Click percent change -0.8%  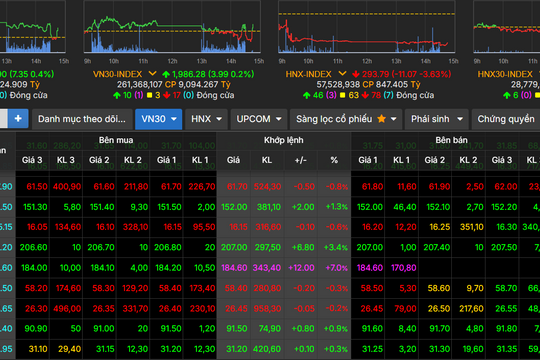[x=337, y=187]
